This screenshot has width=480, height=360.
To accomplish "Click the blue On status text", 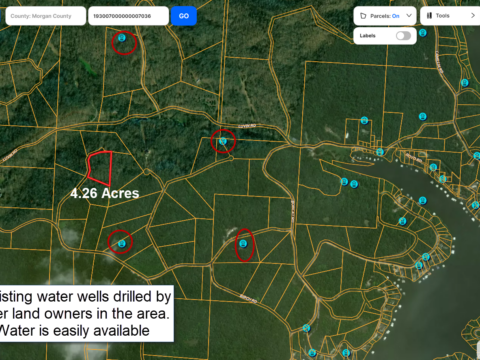I will pyautogui.click(x=396, y=16).
